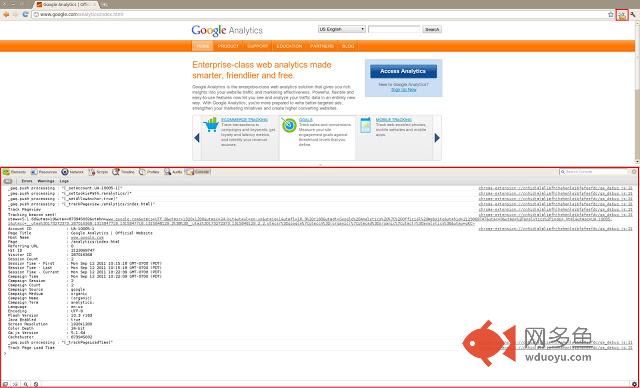
Task: Click the "Account ID" row in console
Action: pos(51,229)
